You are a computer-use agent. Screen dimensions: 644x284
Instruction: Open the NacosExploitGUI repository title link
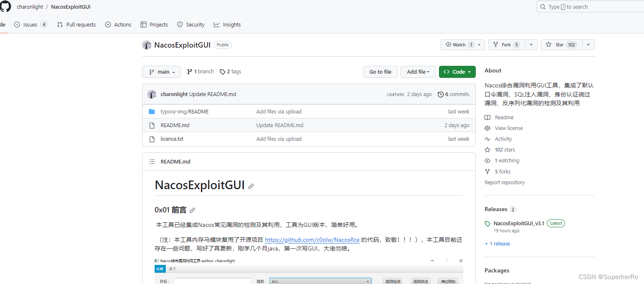click(182, 45)
